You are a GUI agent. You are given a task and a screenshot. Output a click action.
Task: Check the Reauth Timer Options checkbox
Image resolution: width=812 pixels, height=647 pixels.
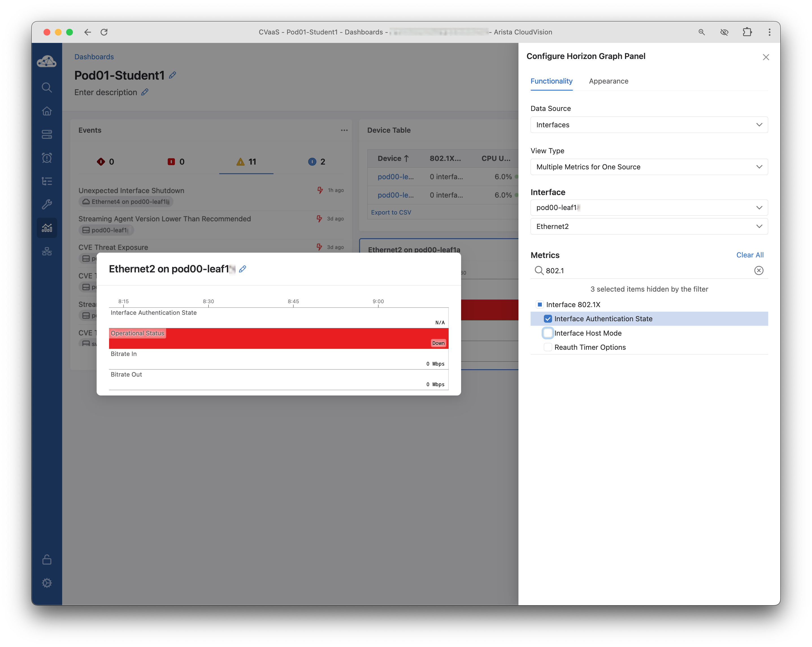click(548, 347)
